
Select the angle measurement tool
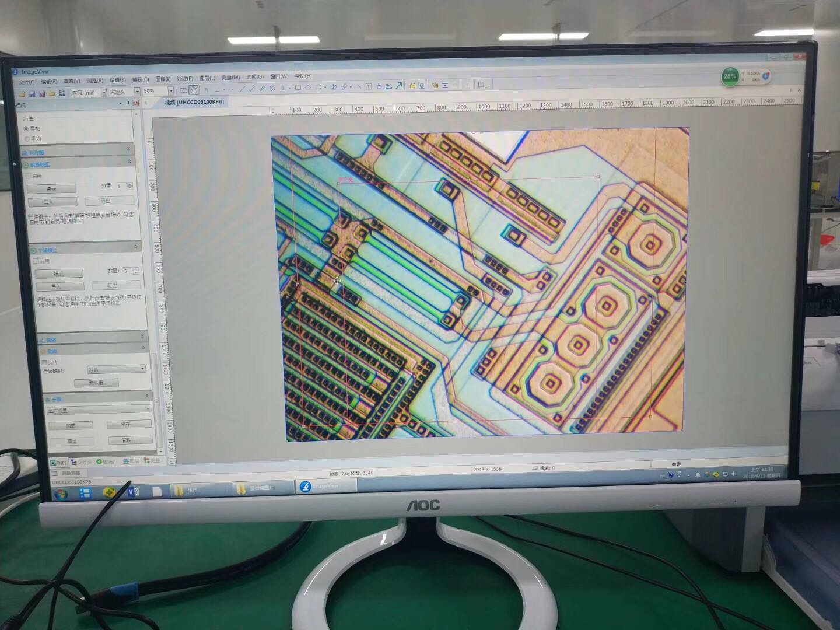point(218,90)
